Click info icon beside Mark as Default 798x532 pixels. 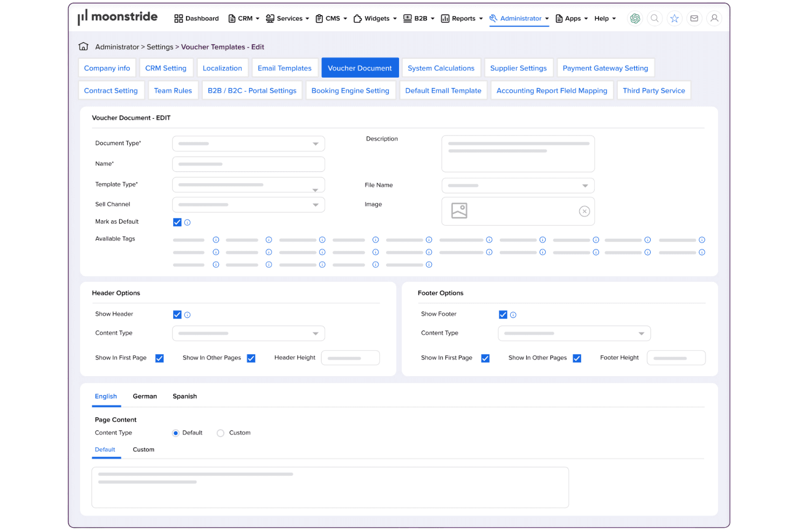coord(188,223)
